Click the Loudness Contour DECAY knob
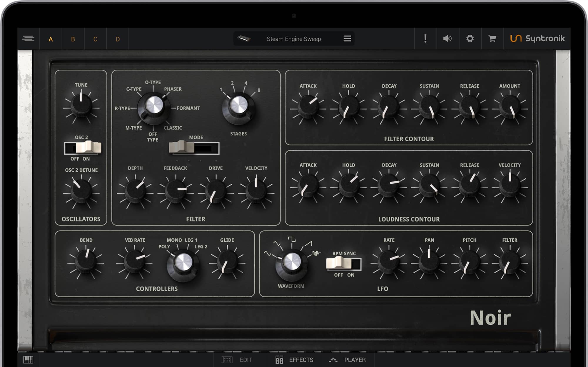 tap(389, 186)
